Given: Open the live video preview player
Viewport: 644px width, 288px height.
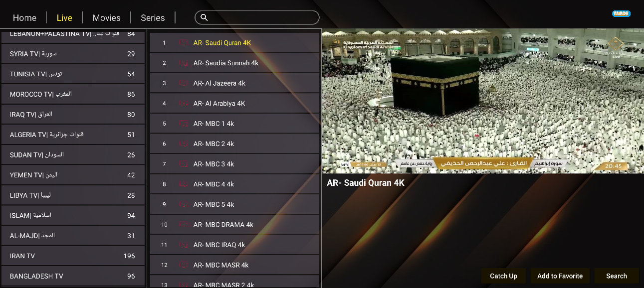Looking at the screenshot, I should [x=483, y=101].
